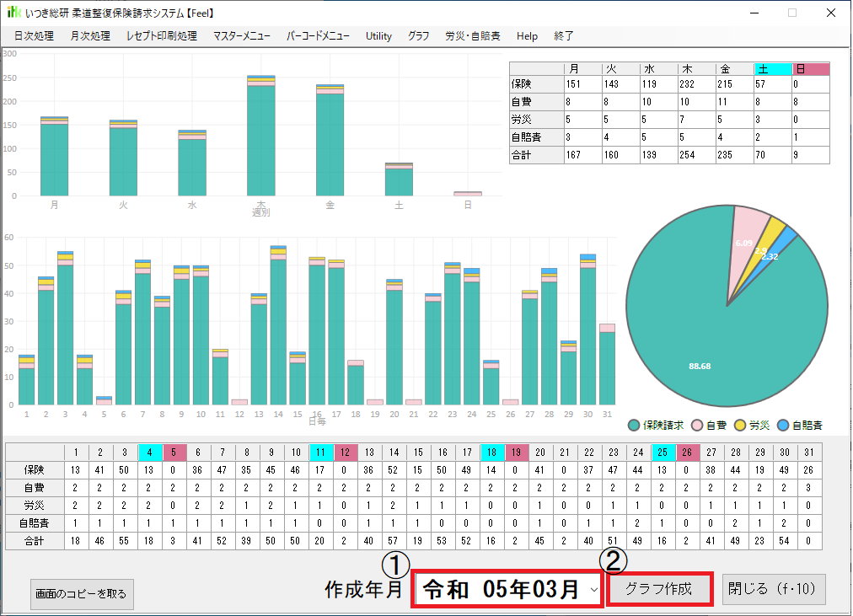Open the 月次処理 menu
This screenshot has width=853, height=616.
pyautogui.click(x=90, y=36)
